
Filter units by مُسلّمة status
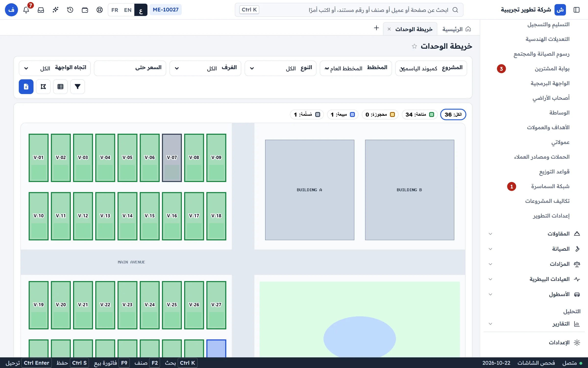(307, 115)
